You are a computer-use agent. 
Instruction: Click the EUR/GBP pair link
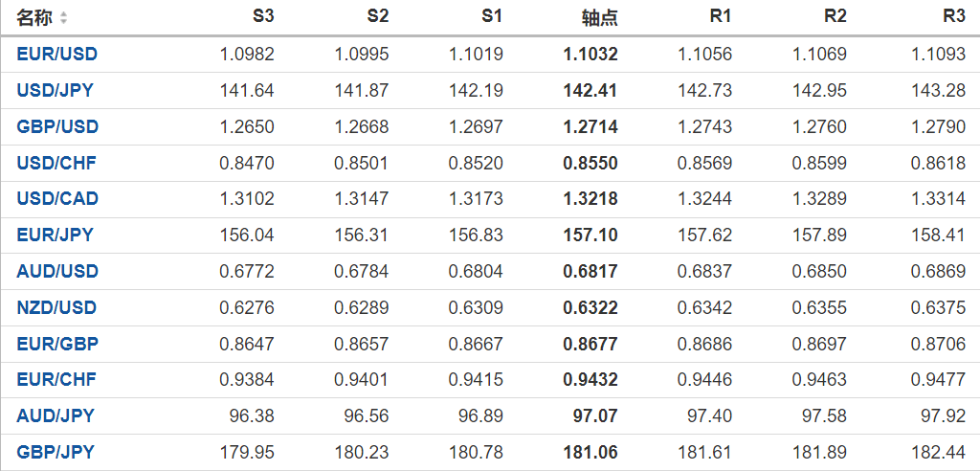[57, 344]
